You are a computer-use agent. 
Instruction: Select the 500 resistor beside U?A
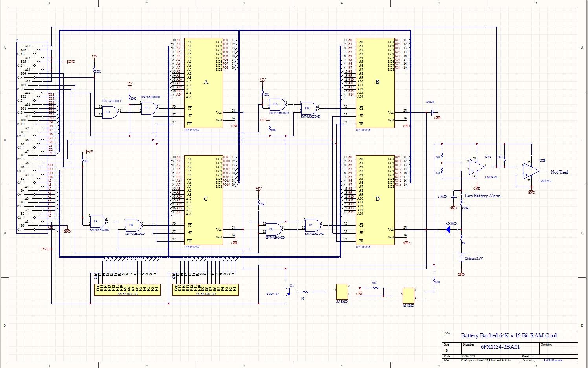coord(442,171)
